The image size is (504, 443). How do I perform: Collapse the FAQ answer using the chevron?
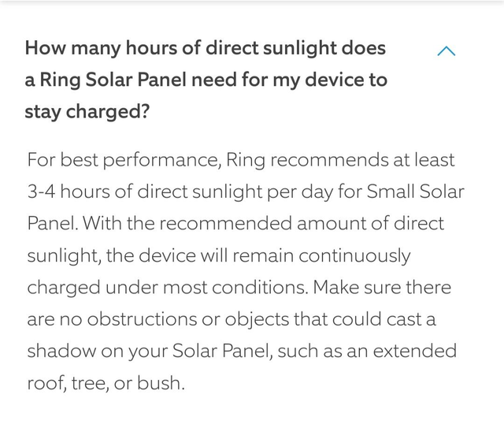[446, 51]
